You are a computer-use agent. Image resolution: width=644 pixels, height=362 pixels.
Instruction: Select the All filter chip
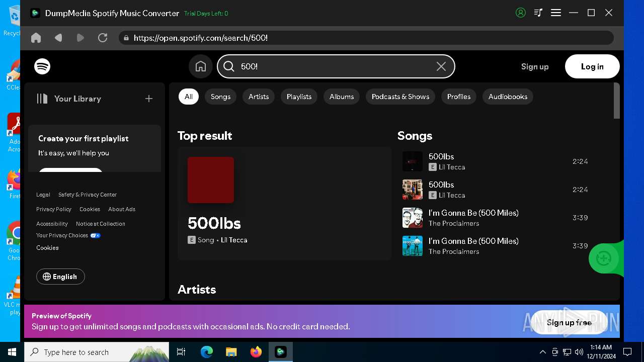[189, 97]
